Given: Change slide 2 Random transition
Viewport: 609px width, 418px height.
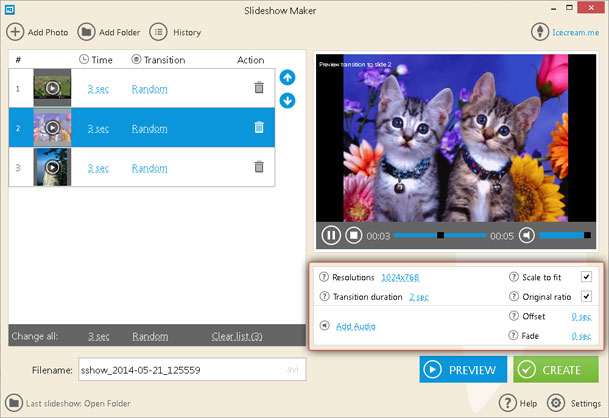Looking at the screenshot, I should [150, 129].
